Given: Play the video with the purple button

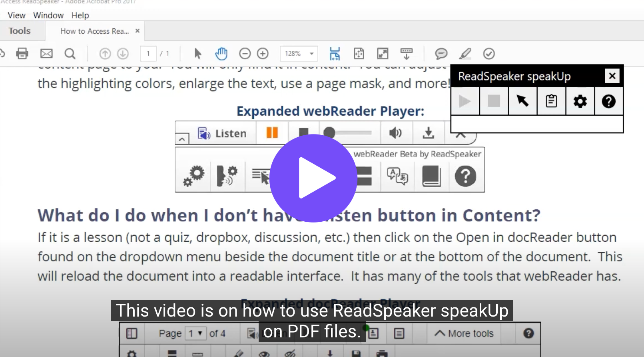Looking at the screenshot, I should (313, 178).
